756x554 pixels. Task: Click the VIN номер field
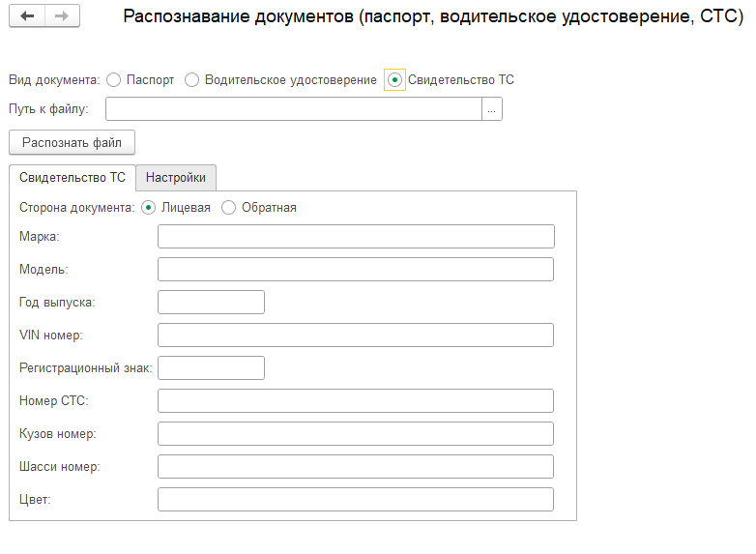click(356, 335)
